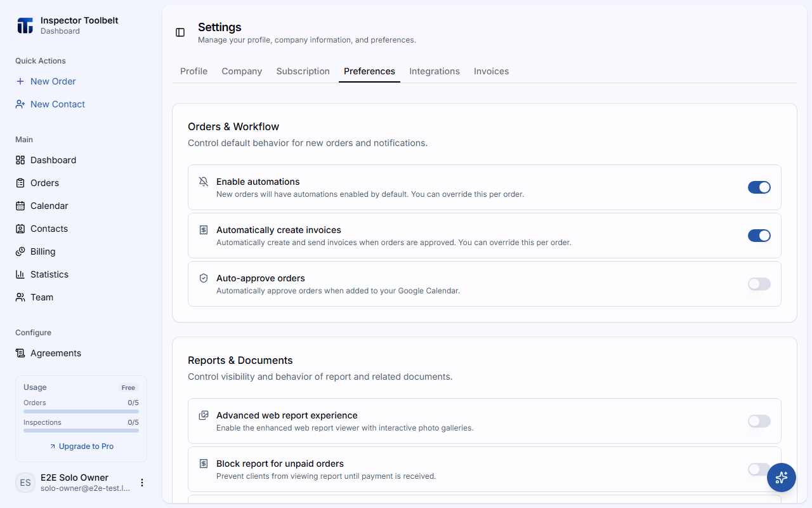
Task: Click the Free plan badge
Action: click(x=128, y=387)
